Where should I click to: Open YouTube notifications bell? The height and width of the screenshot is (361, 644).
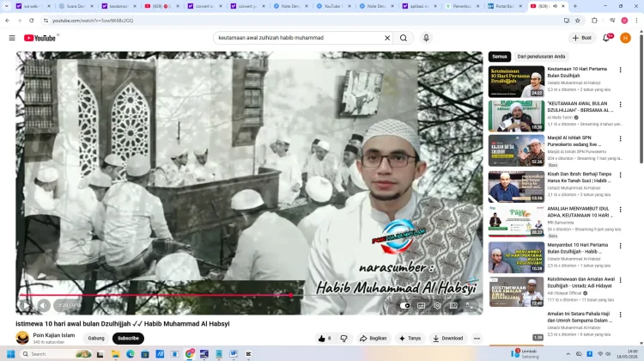[x=606, y=38]
